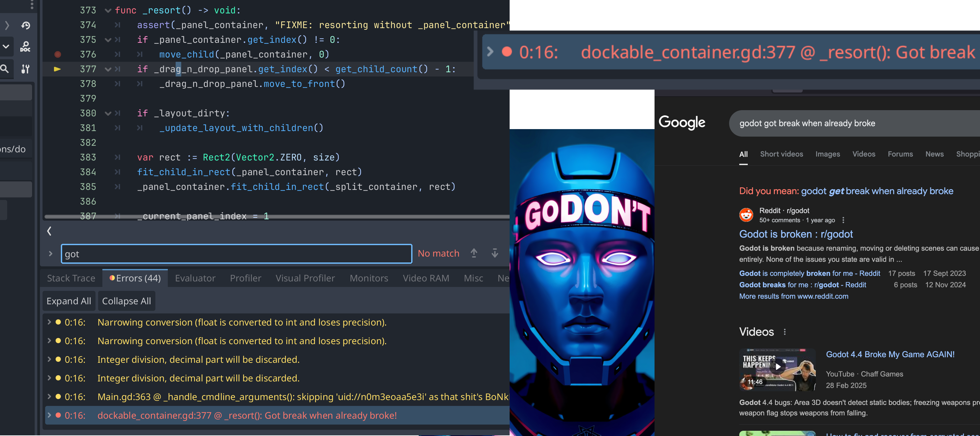The image size is (980, 436).
Task: Select the Google All results tab
Action: [x=744, y=154]
